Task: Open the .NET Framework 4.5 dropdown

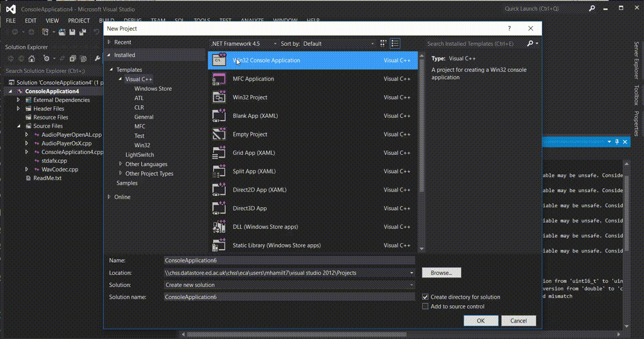Action: (x=244, y=44)
